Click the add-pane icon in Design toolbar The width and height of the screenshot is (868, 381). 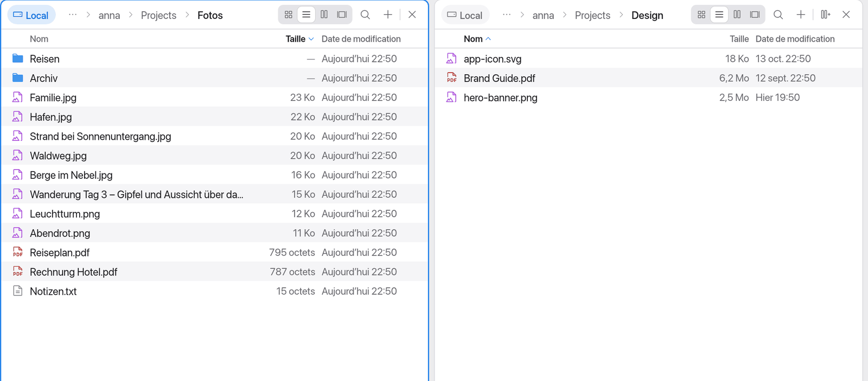click(826, 15)
